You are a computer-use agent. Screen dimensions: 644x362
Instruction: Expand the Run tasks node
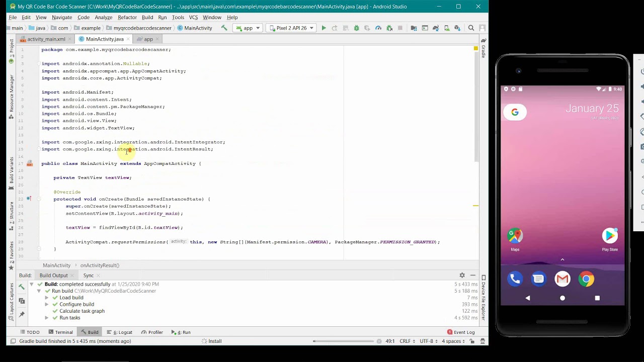coord(47,318)
